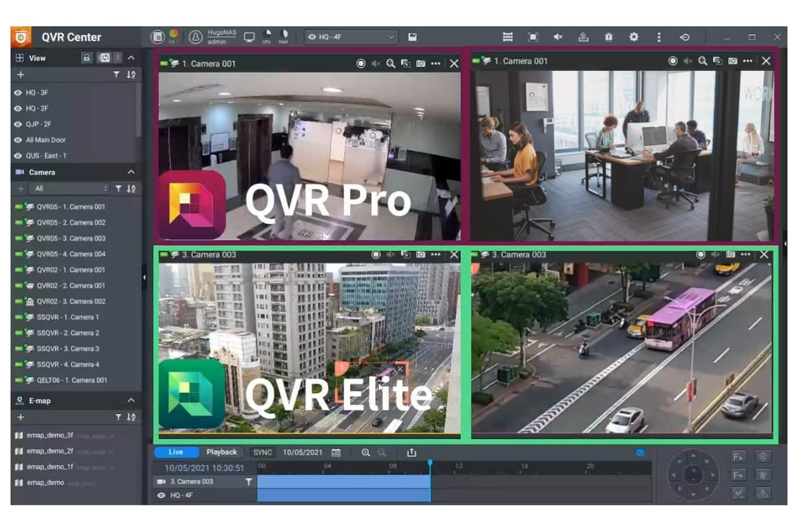Toggle visibility of All Main Door view

(19, 140)
